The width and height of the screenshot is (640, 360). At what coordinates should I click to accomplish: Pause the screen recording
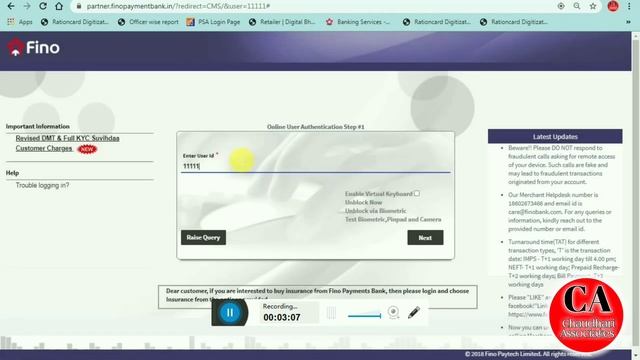(x=230, y=313)
